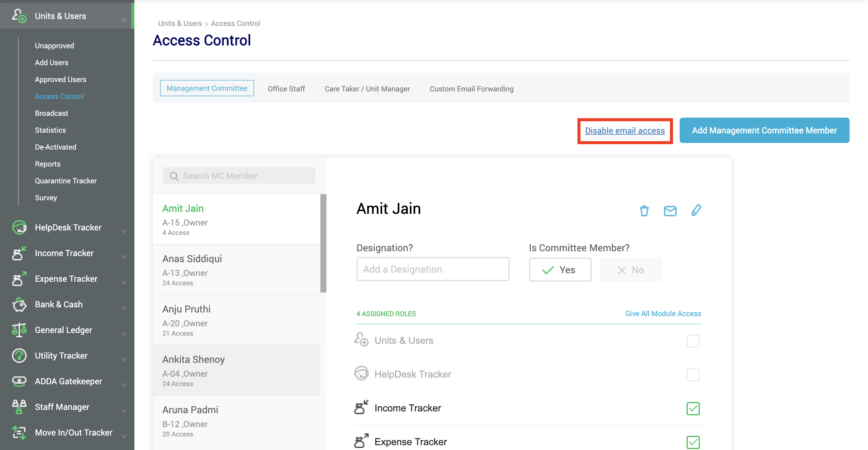868x450 pixels.
Task: Click the Utility Tracker gauge icon
Action: (19, 356)
